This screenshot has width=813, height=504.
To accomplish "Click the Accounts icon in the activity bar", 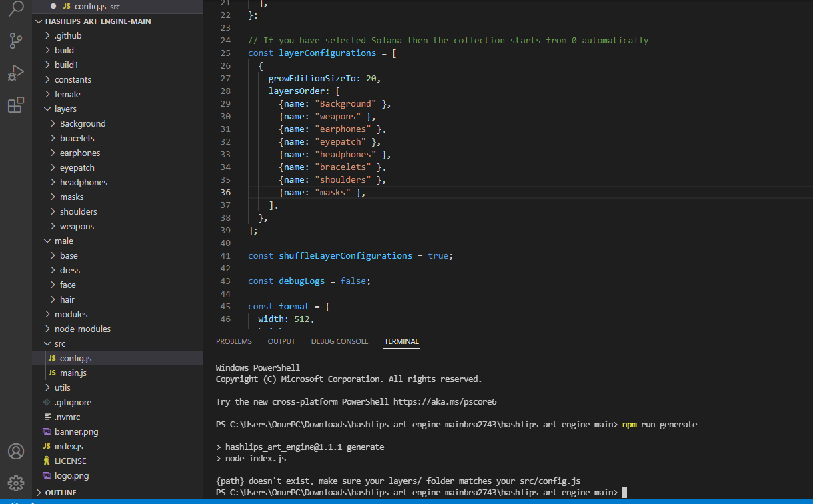I will point(15,451).
